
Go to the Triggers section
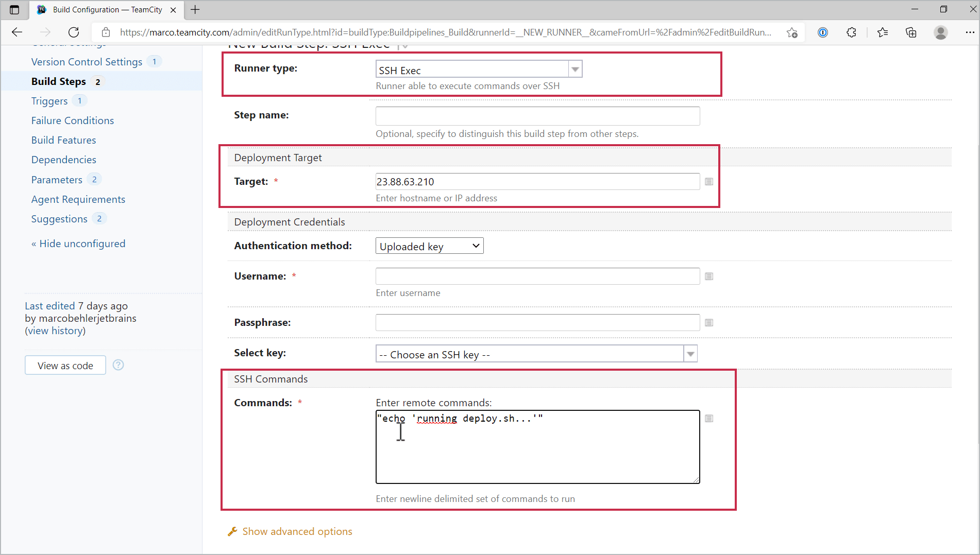tap(49, 101)
